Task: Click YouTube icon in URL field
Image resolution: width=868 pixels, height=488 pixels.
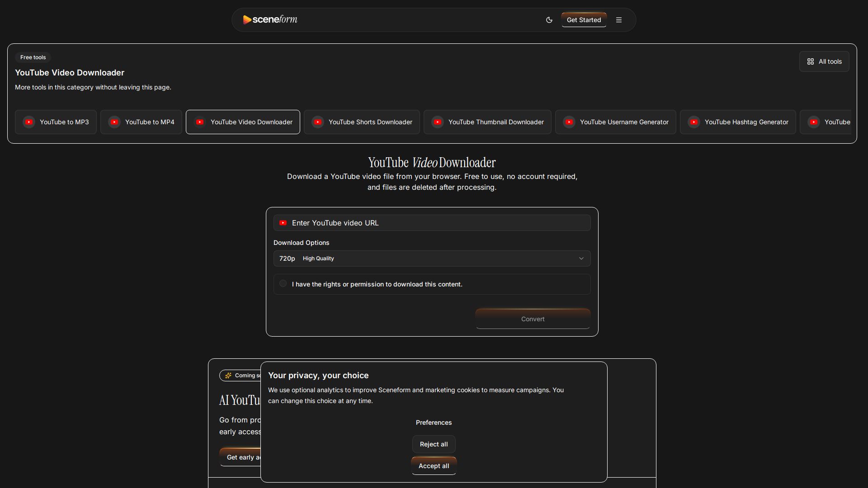Action: tap(283, 223)
